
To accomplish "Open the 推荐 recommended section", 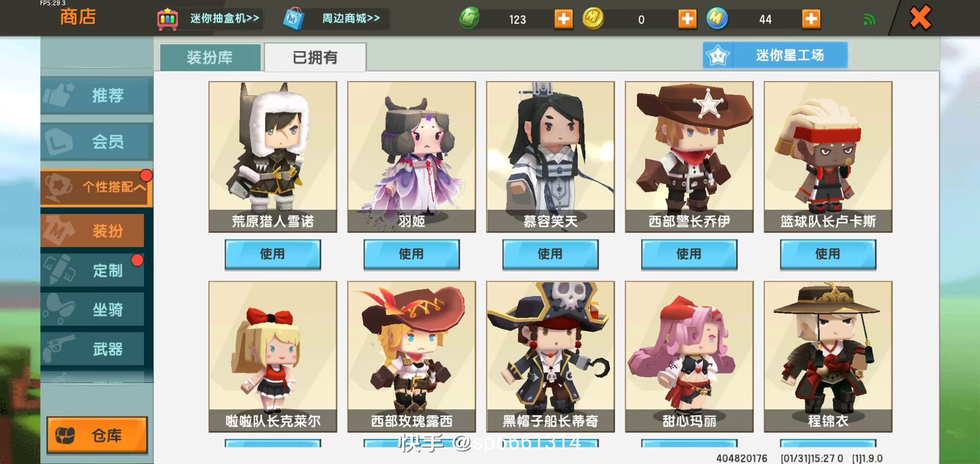I will click(x=96, y=95).
